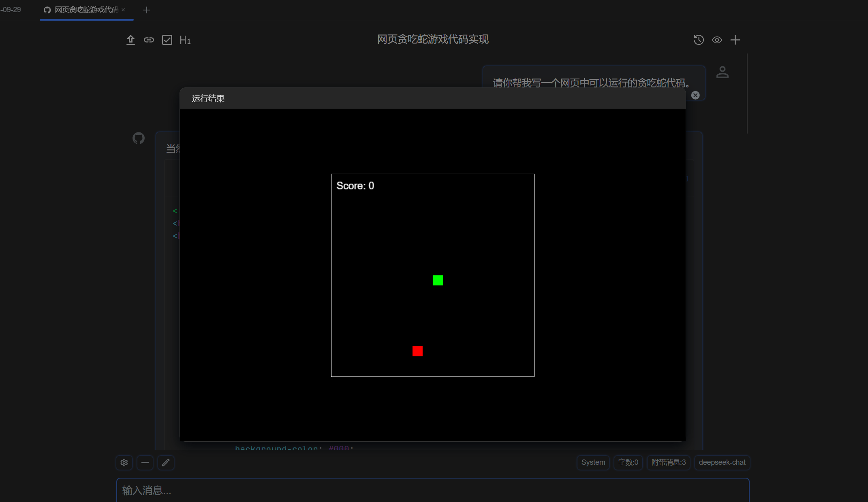Click the GitHub assistant avatar icon
Viewport: 868px width, 502px height.
(x=139, y=138)
